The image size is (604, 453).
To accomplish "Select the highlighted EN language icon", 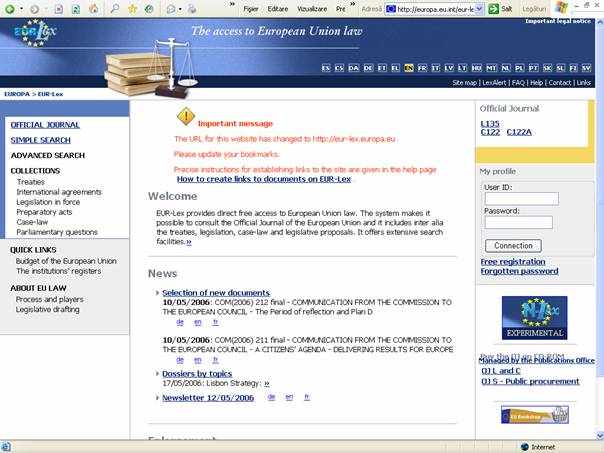I will point(409,68).
